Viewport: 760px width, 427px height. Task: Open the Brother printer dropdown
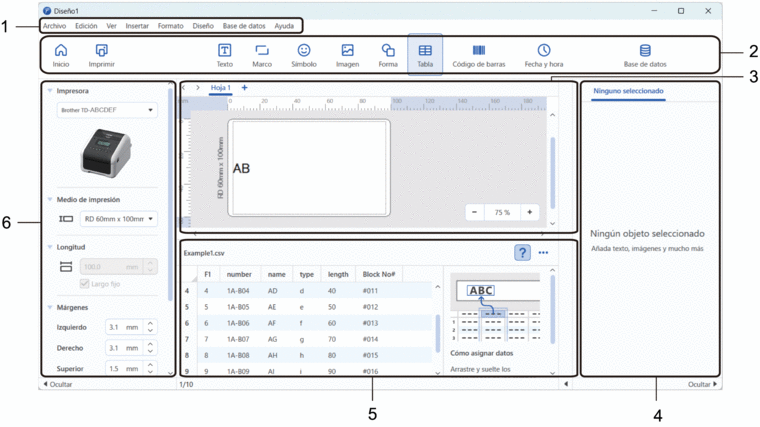click(107, 110)
